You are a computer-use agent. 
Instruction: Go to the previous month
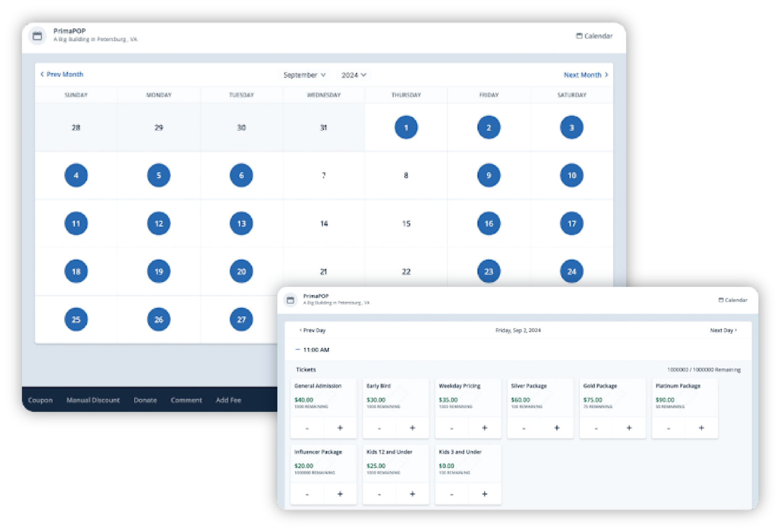tap(63, 74)
